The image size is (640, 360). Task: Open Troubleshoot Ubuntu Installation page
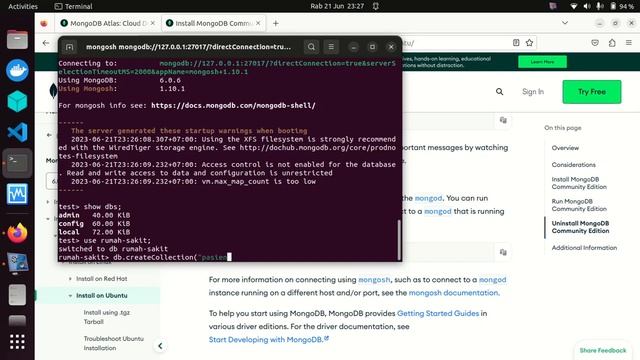[114, 343]
